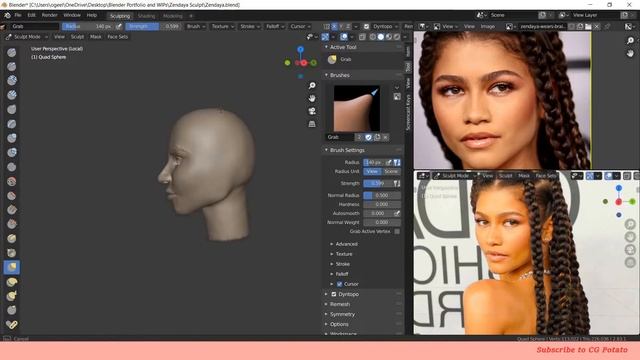This screenshot has height=360, width=640.
Task: Enable Grab Active Vertex checkbox
Action: coord(397,231)
